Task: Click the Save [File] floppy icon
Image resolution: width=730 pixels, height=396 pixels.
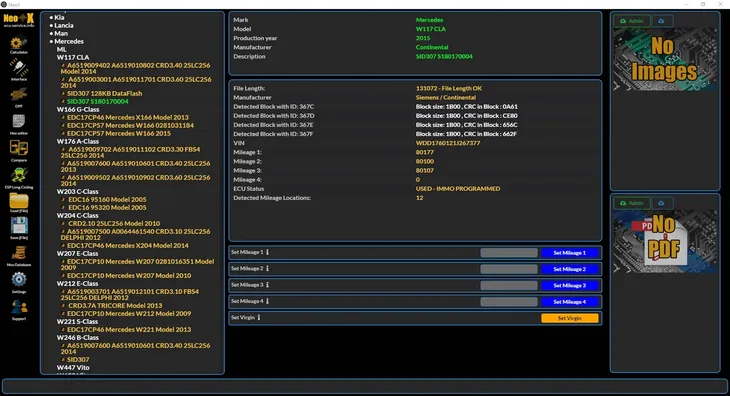Action: coord(19,226)
